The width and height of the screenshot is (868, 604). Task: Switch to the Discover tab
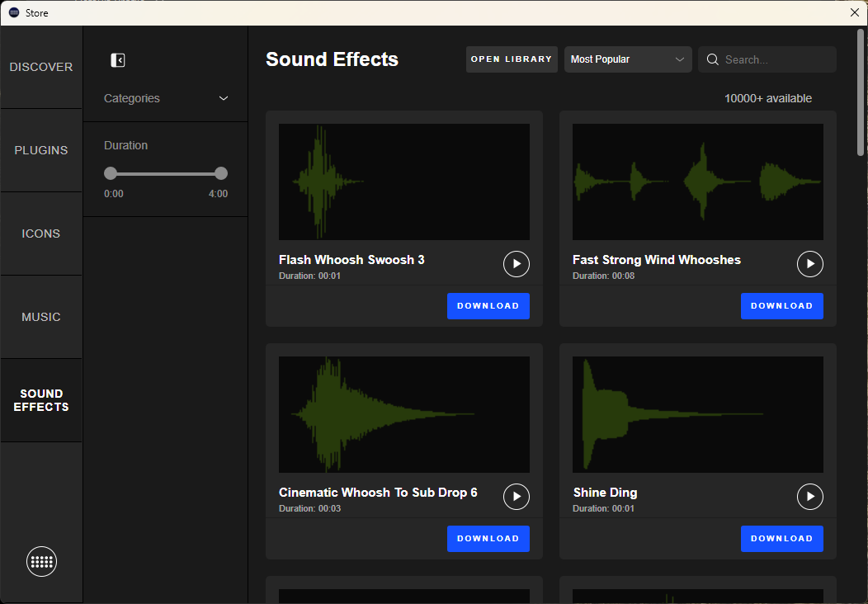pyautogui.click(x=41, y=67)
